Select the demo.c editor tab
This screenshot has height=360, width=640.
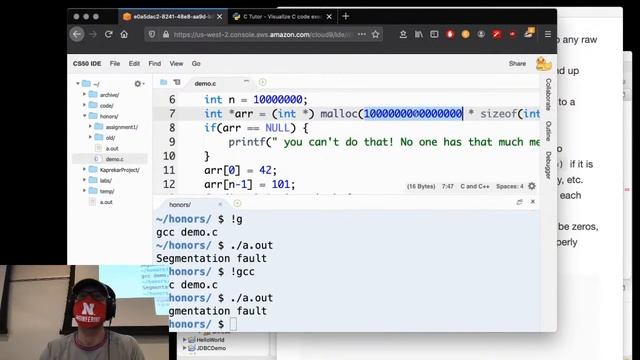pyautogui.click(x=206, y=83)
